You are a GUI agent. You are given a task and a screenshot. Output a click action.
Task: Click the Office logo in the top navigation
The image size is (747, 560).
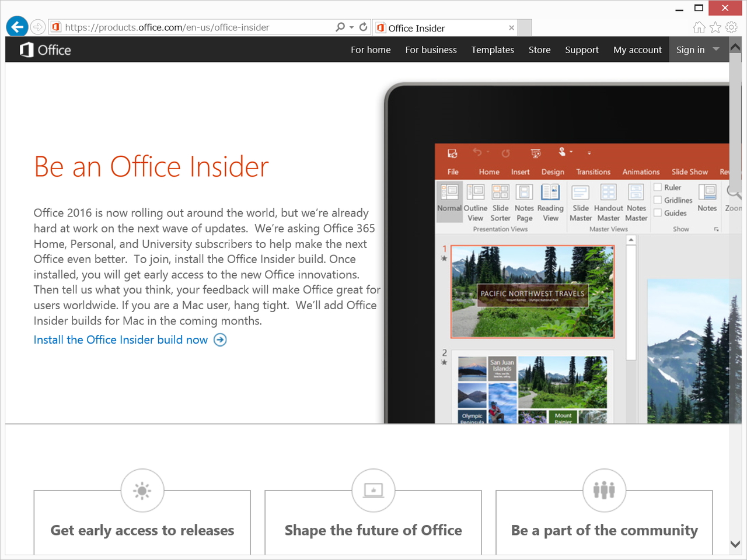[x=46, y=50]
